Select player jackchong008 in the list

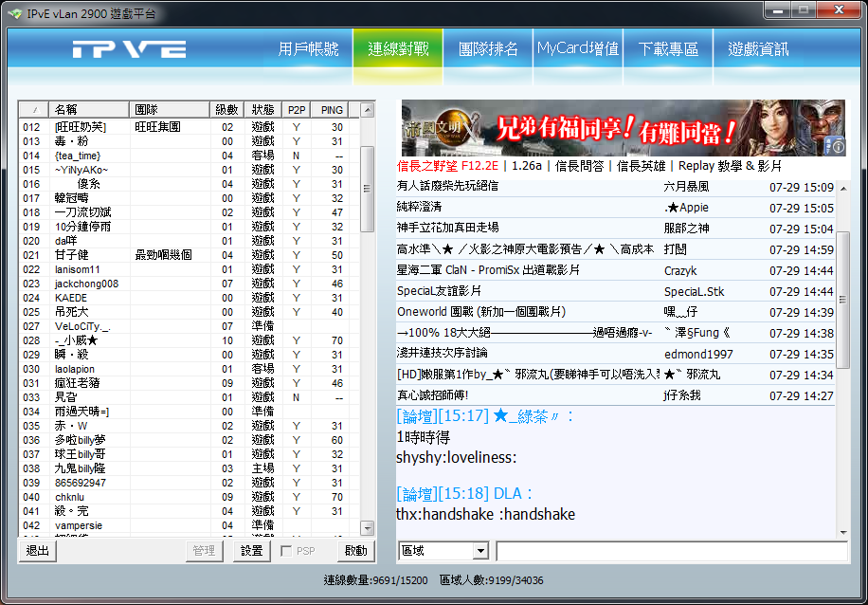point(86,284)
